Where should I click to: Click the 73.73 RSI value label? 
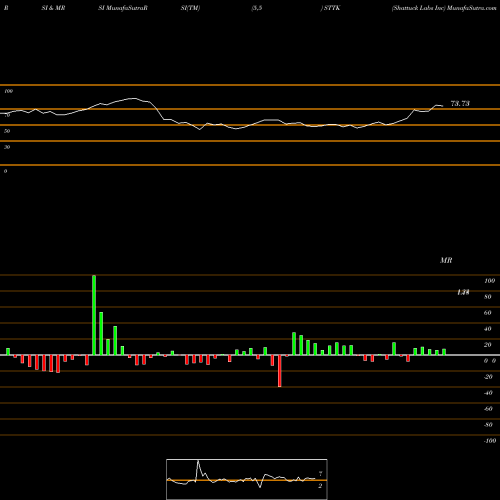[x=460, y=104]
